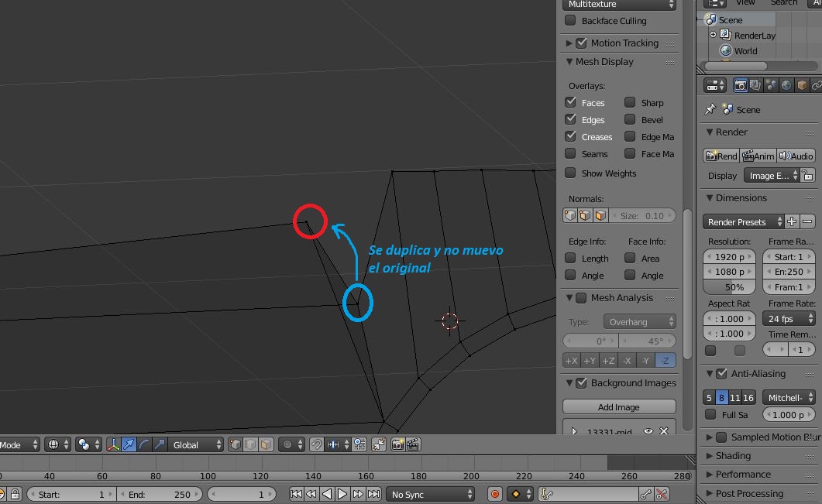Uncheck the Faces overlay
This screenshot has height=504, width=822.
tap(570, 102)
